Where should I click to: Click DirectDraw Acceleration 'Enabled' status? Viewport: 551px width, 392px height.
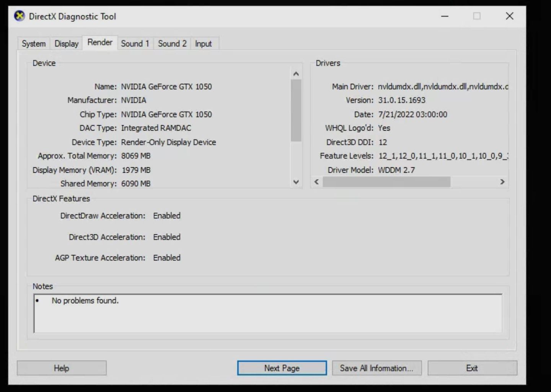pyautogui.click(x=167, y=216)
